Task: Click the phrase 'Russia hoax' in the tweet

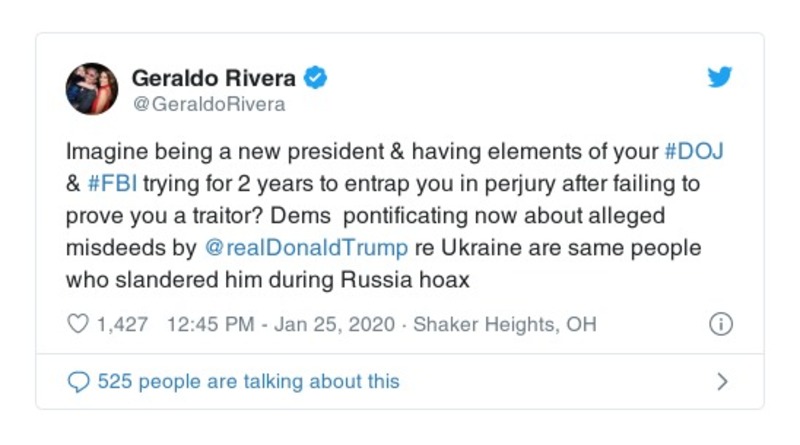Action: tap(416, 280)
